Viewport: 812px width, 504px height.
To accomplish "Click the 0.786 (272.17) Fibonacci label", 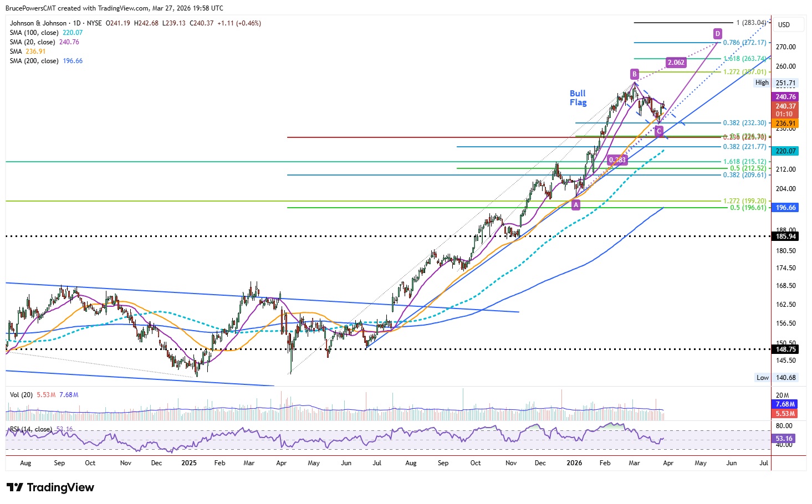I will pos(744,43).
